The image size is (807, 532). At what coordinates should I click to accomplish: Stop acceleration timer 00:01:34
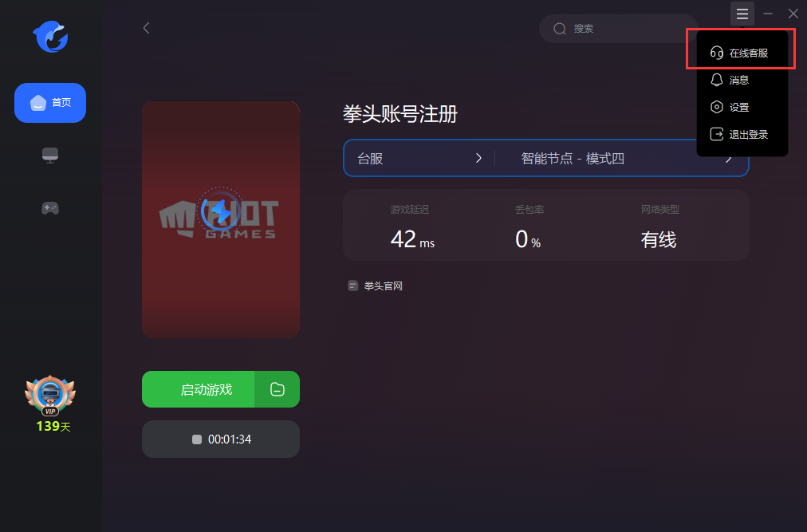click(221, 439)
